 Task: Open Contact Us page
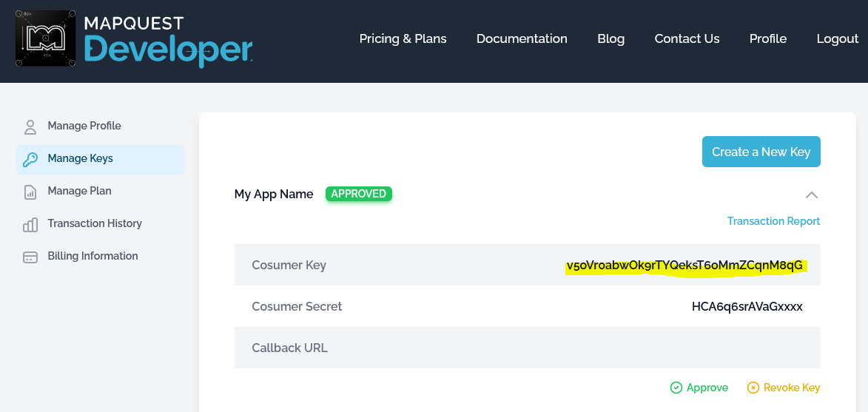click(x=687, y=38)
